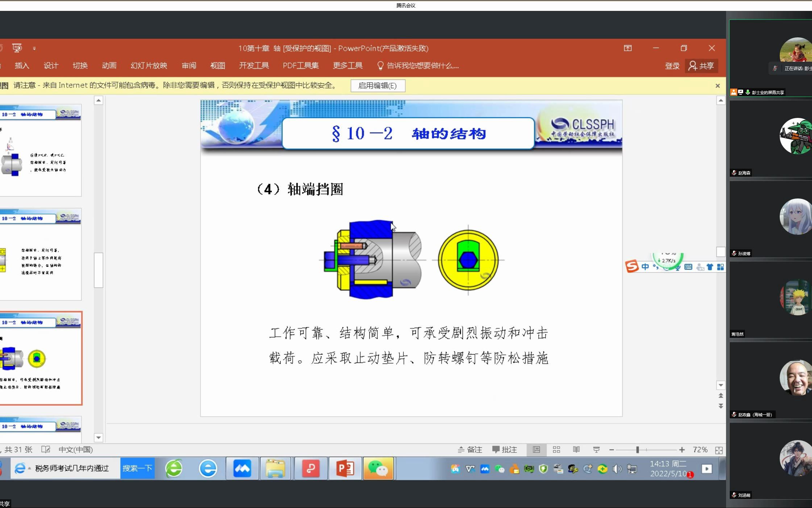Click the 告诉我您想要做什么 search box
The image size is (812, 508).
(418, 66)
